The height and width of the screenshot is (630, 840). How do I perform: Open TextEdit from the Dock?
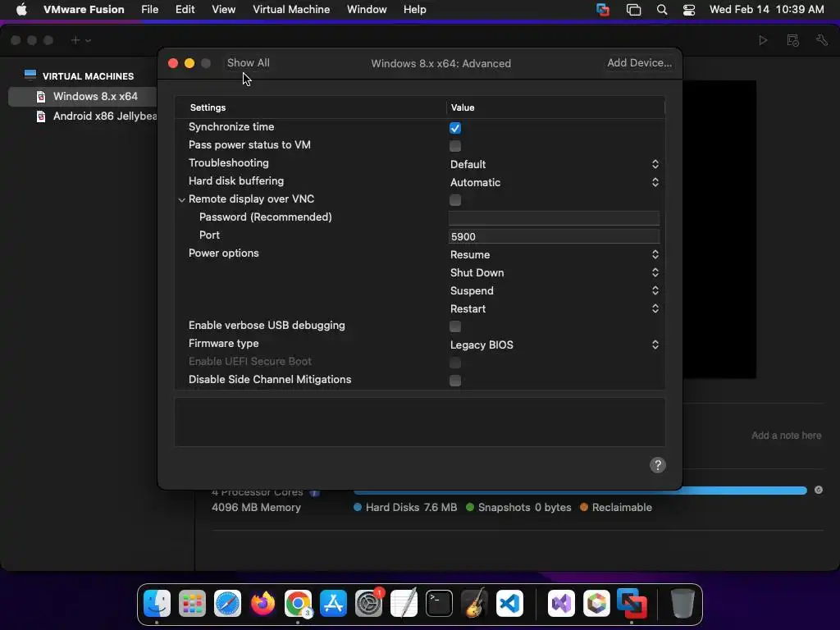pyautogui.click(x=404, y=603)
